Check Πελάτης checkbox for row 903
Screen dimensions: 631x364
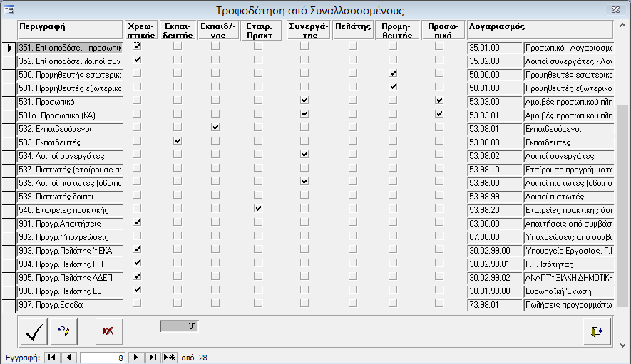pos(352,250)
